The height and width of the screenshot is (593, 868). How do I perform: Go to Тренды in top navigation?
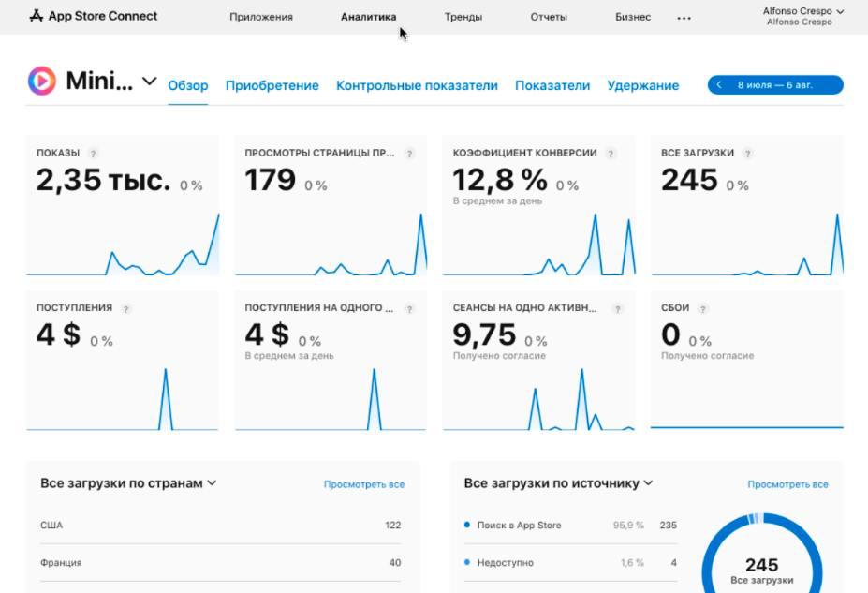(x=463, y=17)
